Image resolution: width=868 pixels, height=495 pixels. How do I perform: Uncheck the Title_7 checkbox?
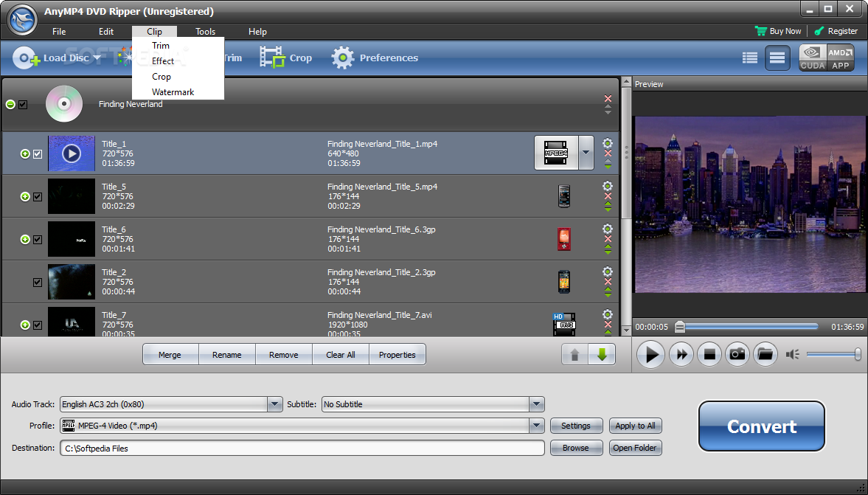[x=38, y=325]
